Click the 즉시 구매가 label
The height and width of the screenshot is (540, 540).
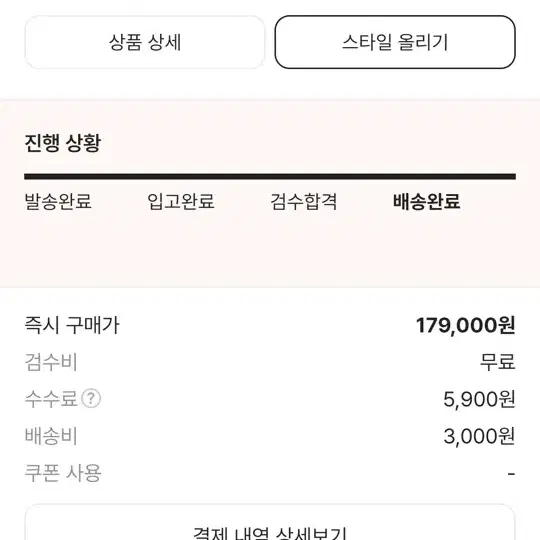[x=72, y=325]
